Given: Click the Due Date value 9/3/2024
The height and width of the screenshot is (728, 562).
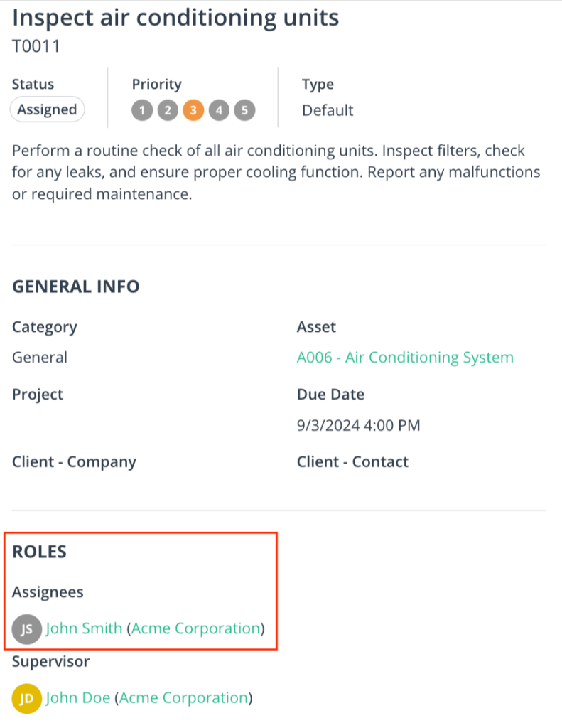Looking at the screenshot, I should [359, 425].
